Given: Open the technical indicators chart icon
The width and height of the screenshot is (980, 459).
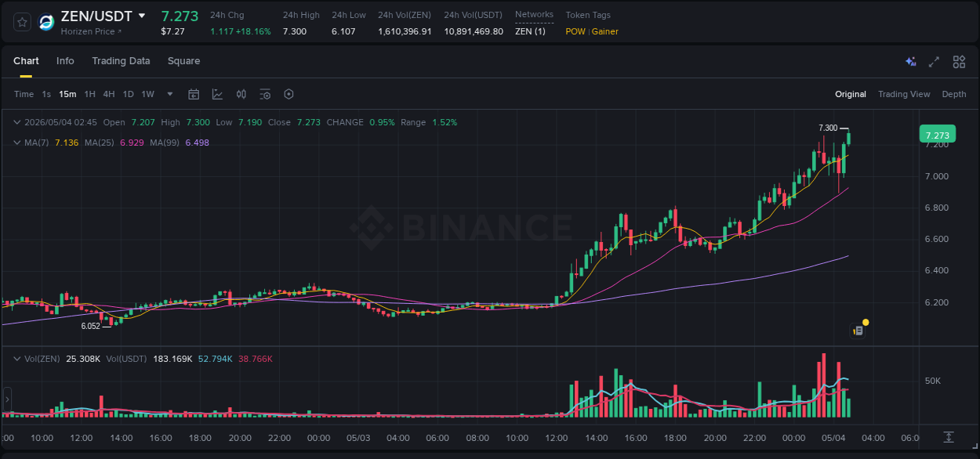Looking at the screenshot, I should pyautogui.click(x=217, y=94).
